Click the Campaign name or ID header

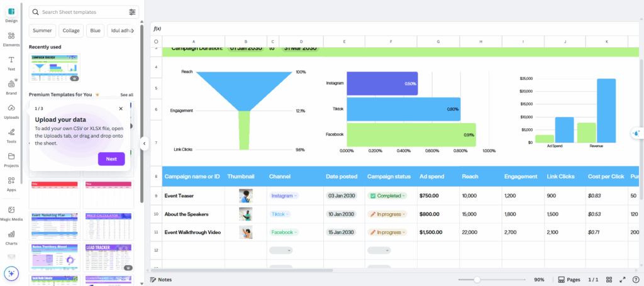192,177
